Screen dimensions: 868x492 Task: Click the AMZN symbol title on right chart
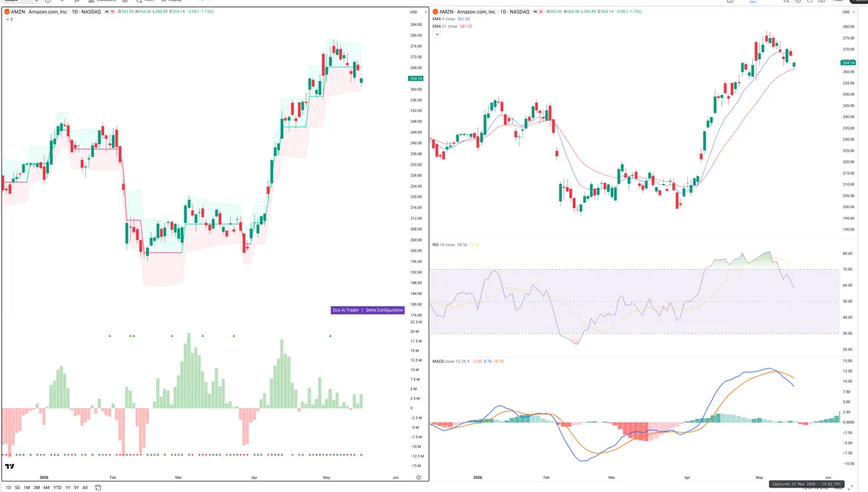click(485, 12)
